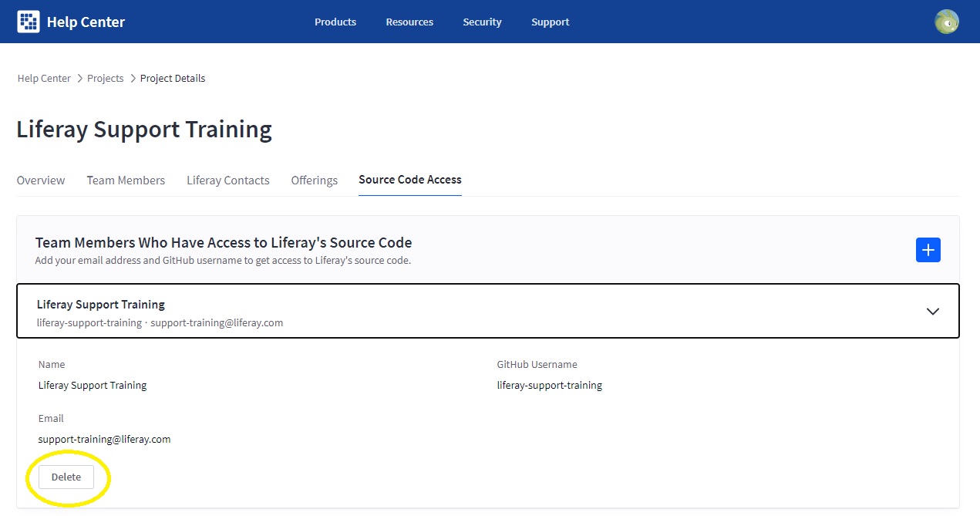Switch to the Team Members tab

pos(126,180)
